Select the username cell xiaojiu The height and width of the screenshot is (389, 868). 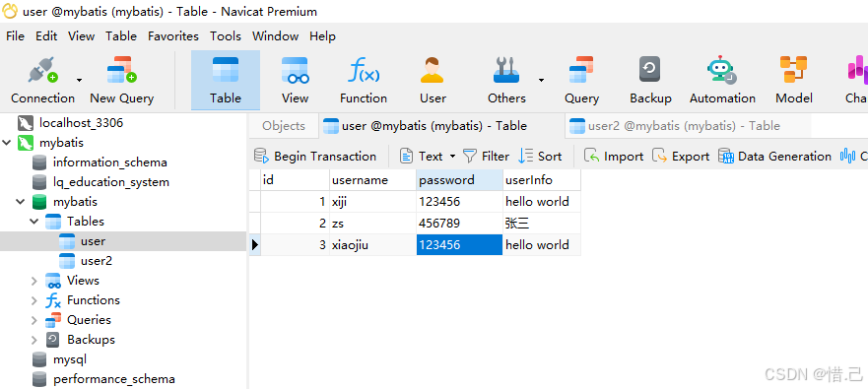(372, 244)
